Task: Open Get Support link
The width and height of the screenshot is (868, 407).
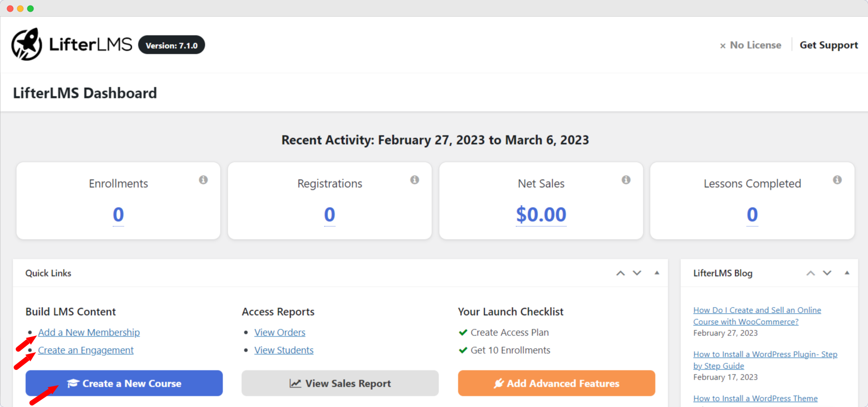Action: pyautogui.click(x=829, y=45)
